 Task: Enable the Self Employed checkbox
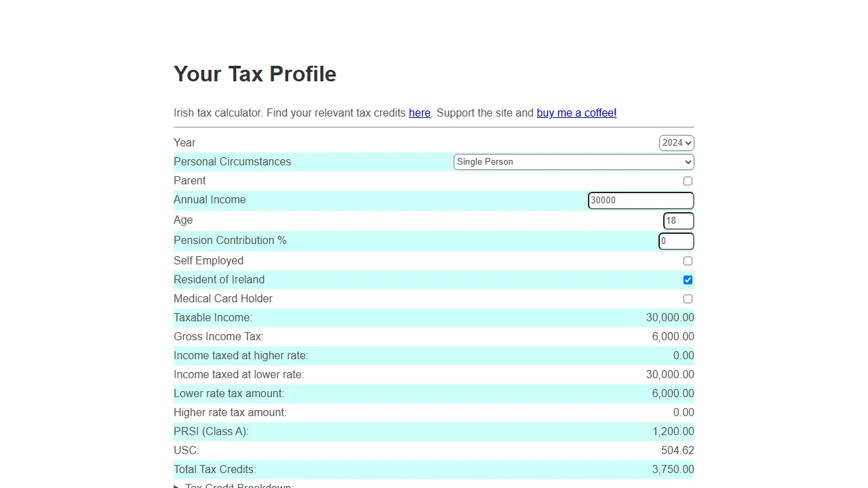click(688, 261)
